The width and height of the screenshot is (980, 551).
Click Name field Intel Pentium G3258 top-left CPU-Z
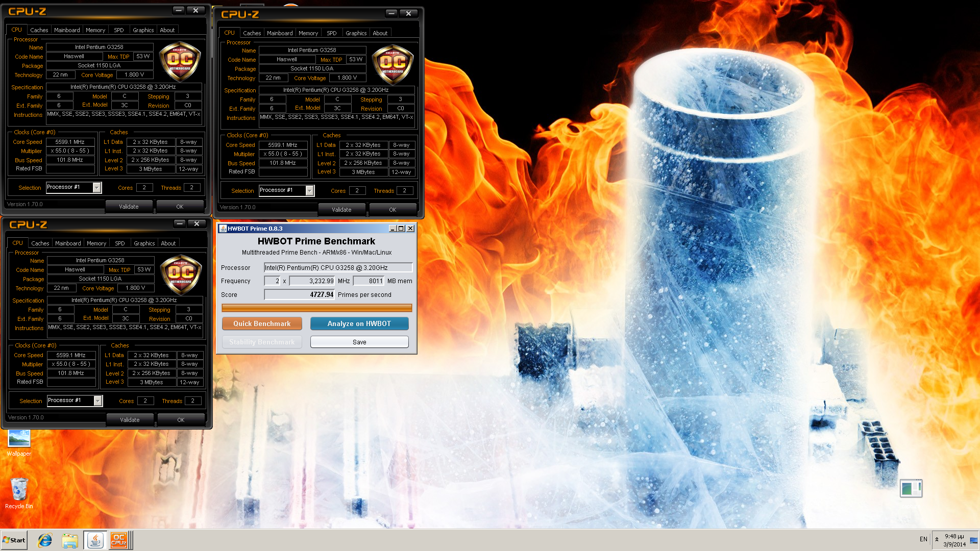click(x=100, y=47)
